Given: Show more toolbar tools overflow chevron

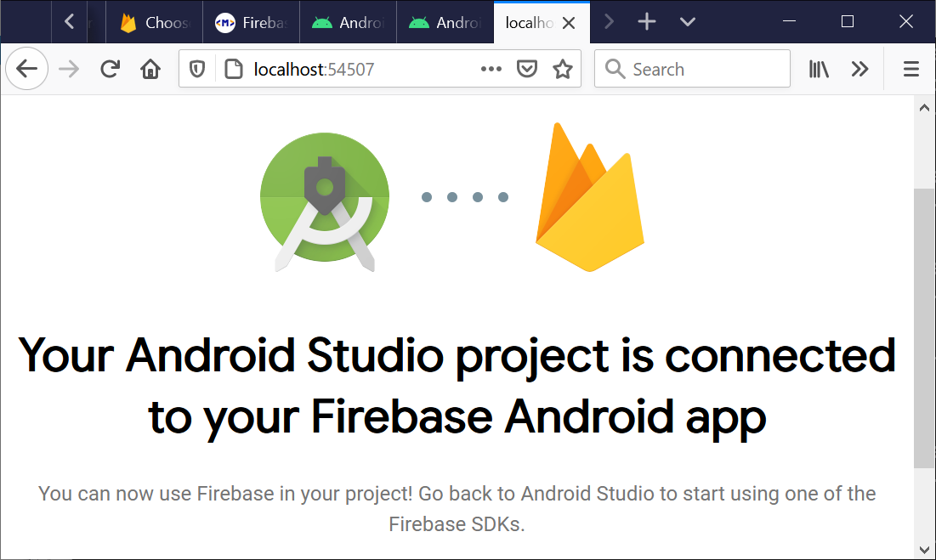Looking at the screenshot, I should (860, 70).
